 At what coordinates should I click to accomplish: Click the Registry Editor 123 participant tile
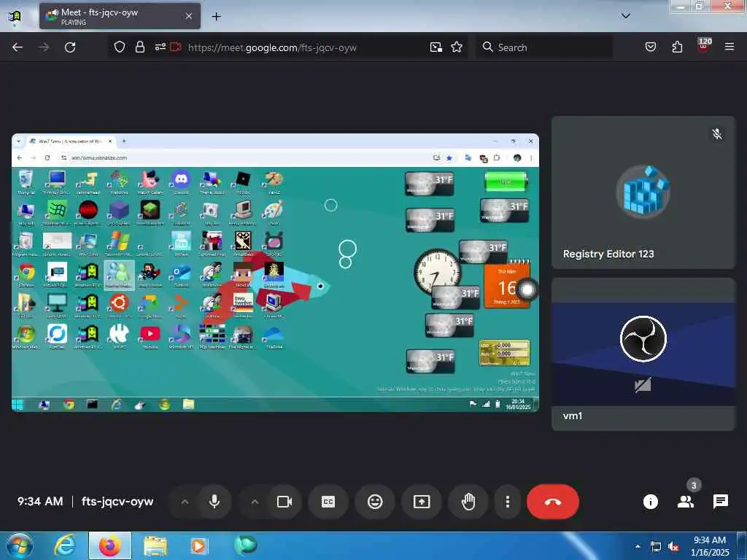click(x=643, y=192)
